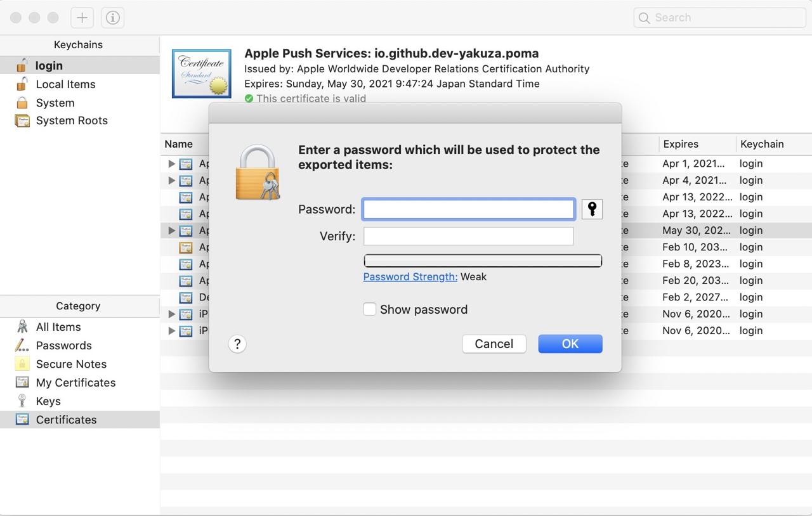
Task: Click the Feb 2, 2027 expiry cell
Action: (x=695, y=297)
